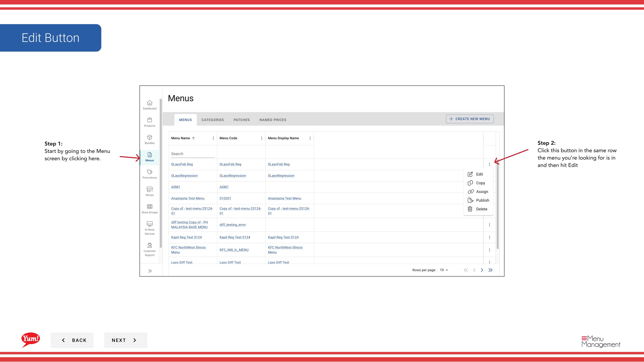Open the Rows per page dropdown
Viewport: 644px width, 362px height.
[x=444, y=270]
